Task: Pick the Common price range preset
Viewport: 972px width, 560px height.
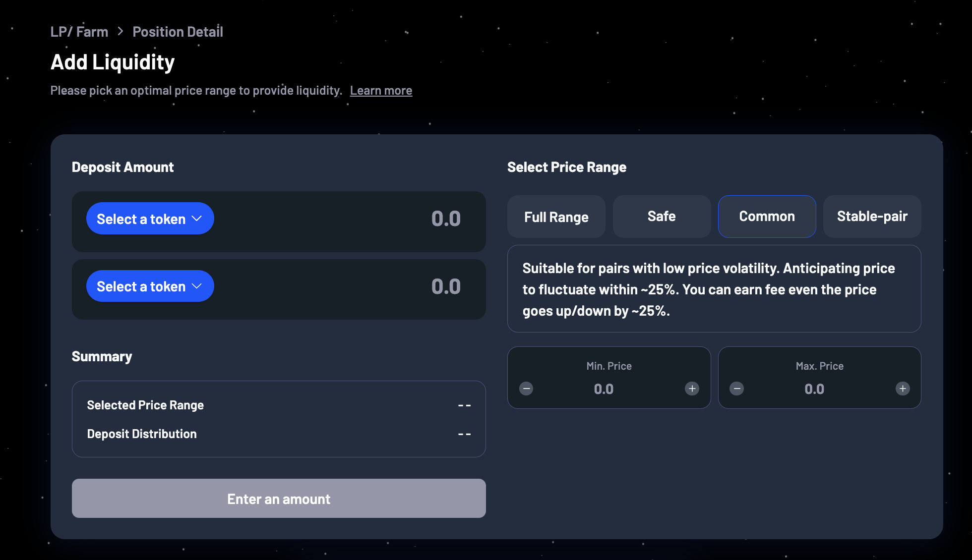Action: [x=767, y=217]
